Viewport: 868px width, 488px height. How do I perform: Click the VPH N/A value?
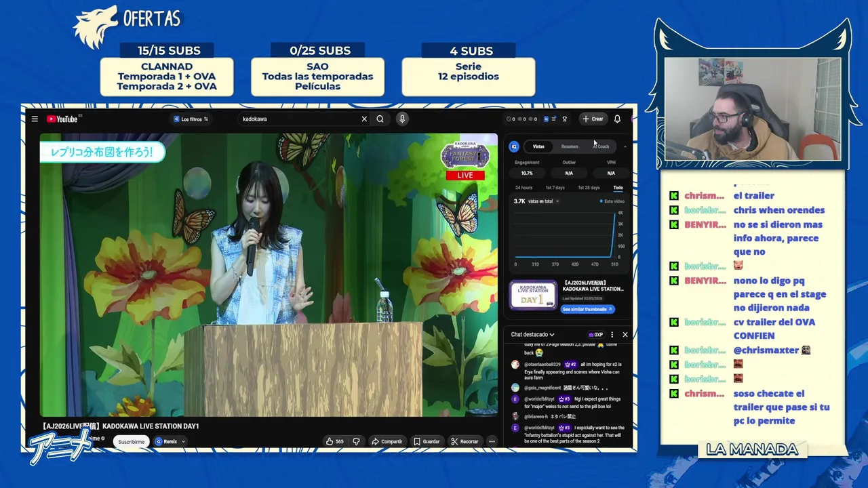point(611,174)
